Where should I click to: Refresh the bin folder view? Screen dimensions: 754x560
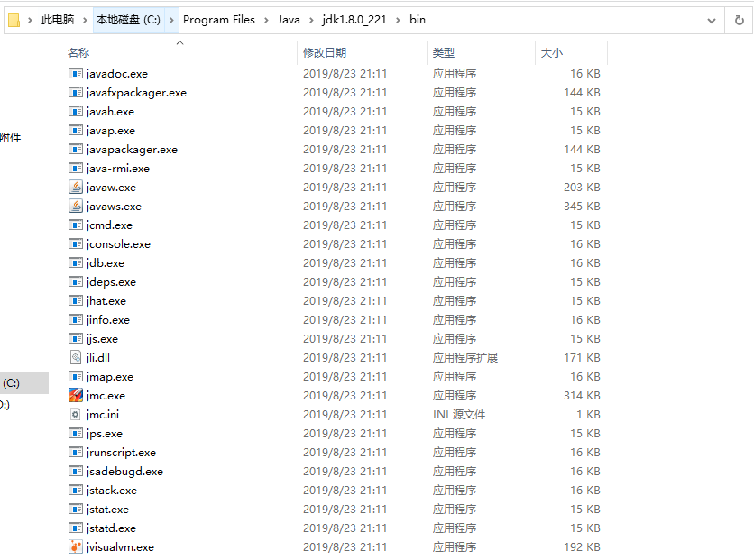pos(739,20)
